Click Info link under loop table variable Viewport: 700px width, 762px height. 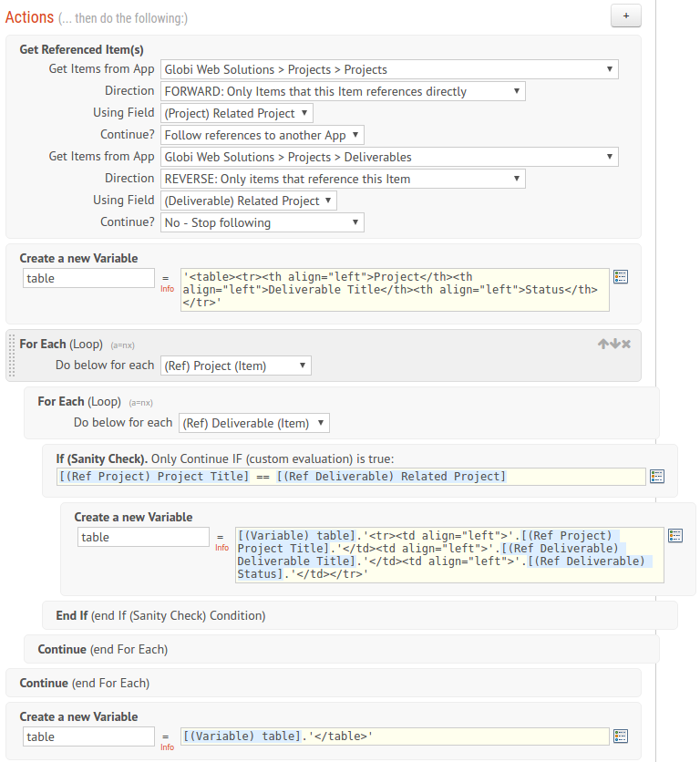[221, 548]
